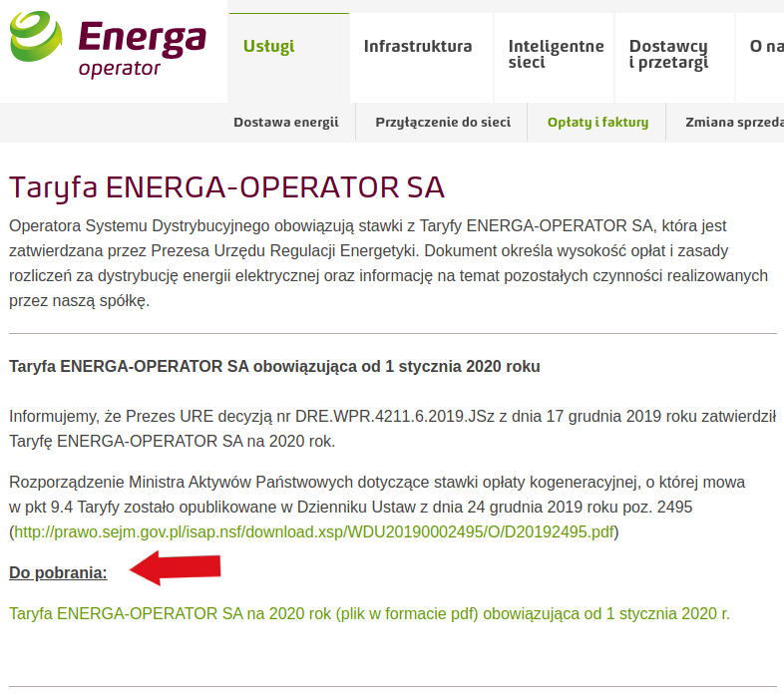Click the 'Do pobrania:' label

tap(58, 573)
